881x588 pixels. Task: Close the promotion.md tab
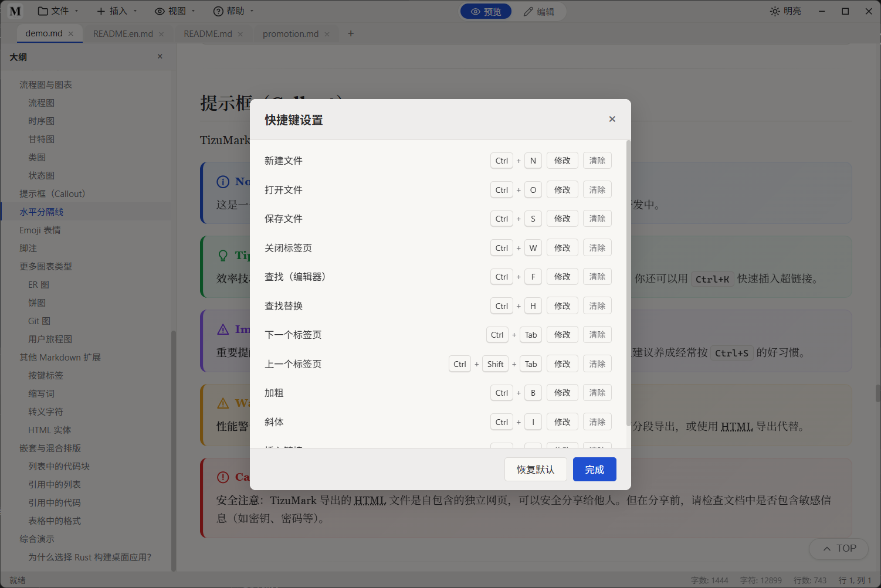327,34
